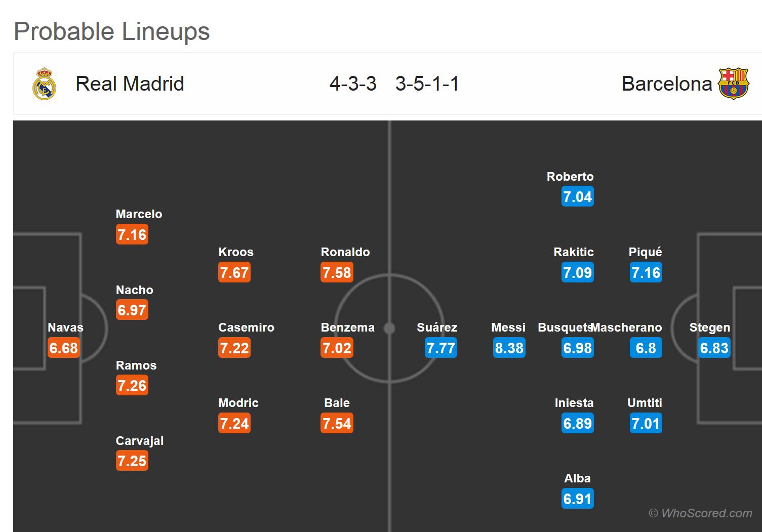Click the 4-3-3 formation text
Screen dimensions: 762x532
(353, 84)
